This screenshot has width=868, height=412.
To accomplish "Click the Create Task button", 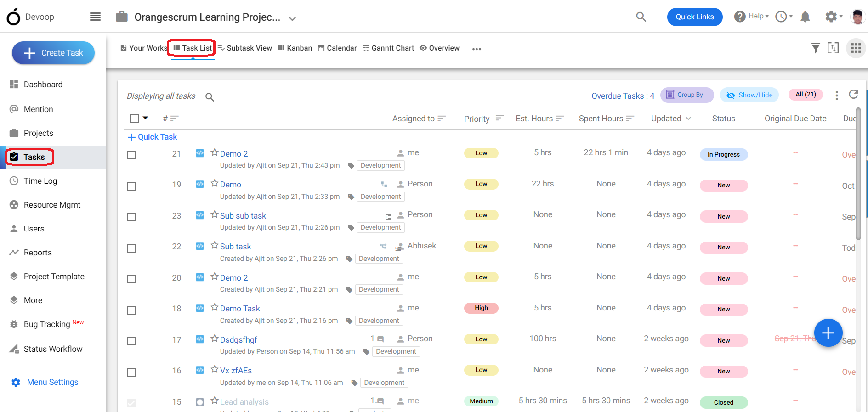I will coord(53,53).
